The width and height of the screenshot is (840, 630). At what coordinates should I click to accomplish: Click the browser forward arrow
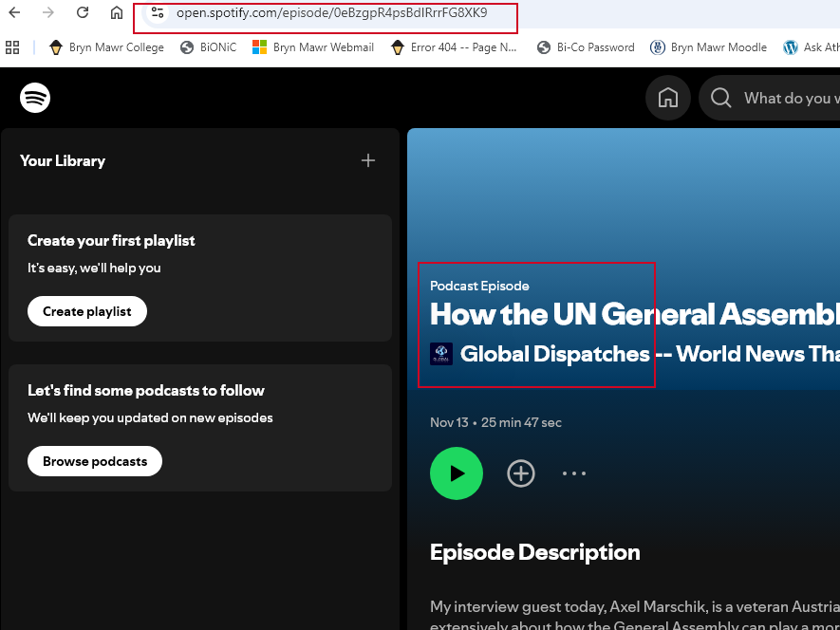point(48,12)
